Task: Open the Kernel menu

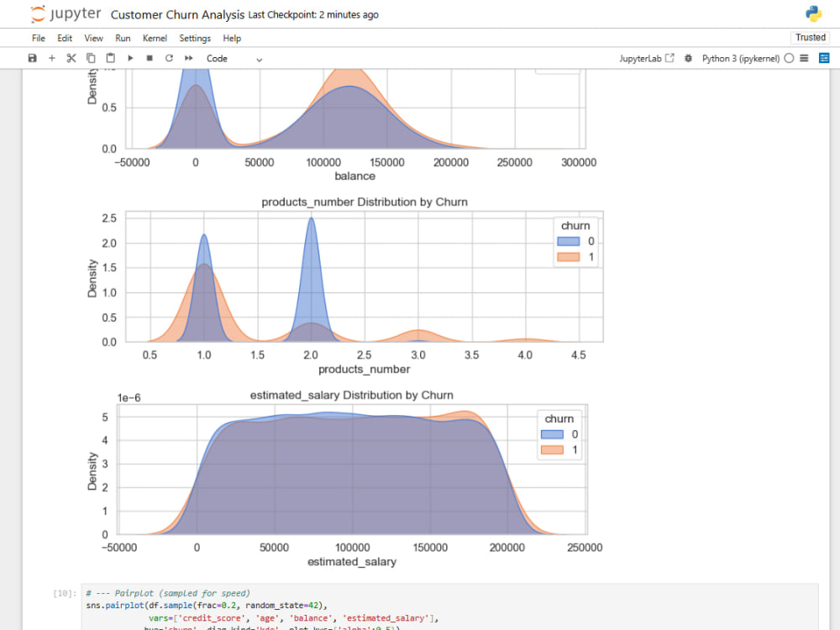Action: pos(155,38)
